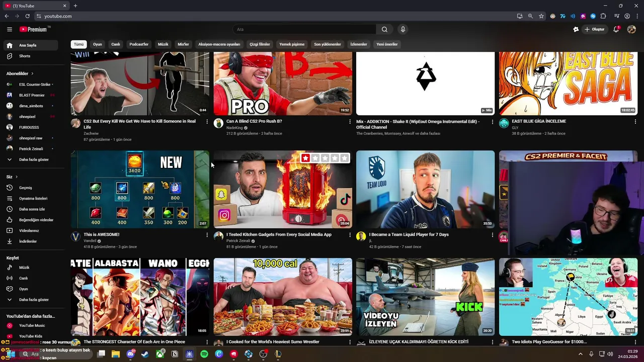The height and width of the screenshot is (362, 644).
Task: Open the EAST BLUE SAGA thumbnail
Action: tap(568, 83)
